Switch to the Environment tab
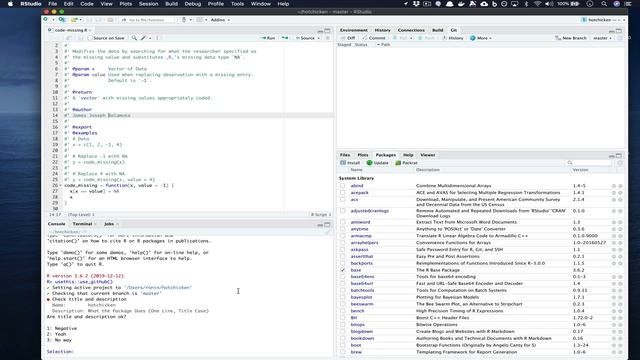This screenshot has height=360, width=640. [x=353, y=30]
